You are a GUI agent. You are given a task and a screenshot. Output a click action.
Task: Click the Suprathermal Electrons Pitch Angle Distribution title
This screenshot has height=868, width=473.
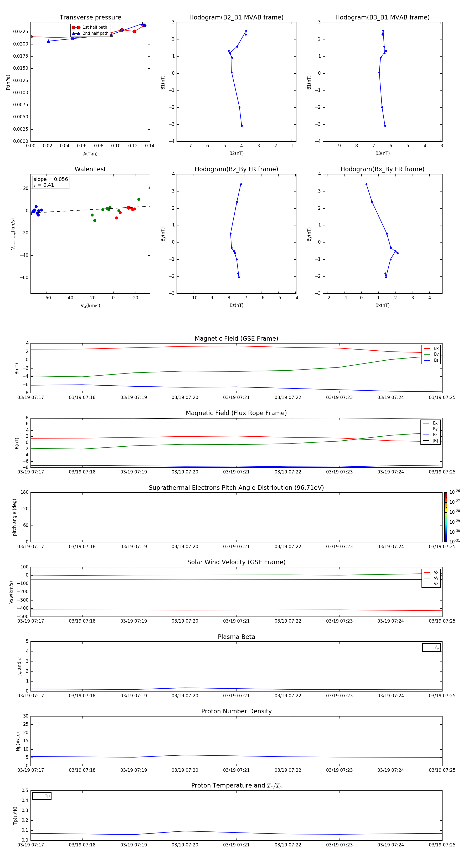click(236, 488)
